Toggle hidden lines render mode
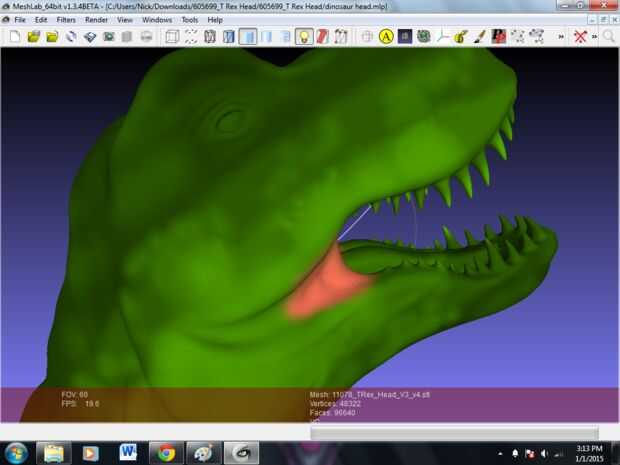This screenshot has height=465, width=620. [x=229, y=37]
